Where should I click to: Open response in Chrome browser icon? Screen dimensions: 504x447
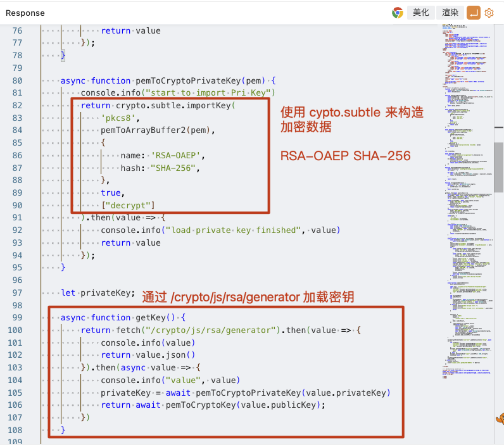tap(397, 13)
